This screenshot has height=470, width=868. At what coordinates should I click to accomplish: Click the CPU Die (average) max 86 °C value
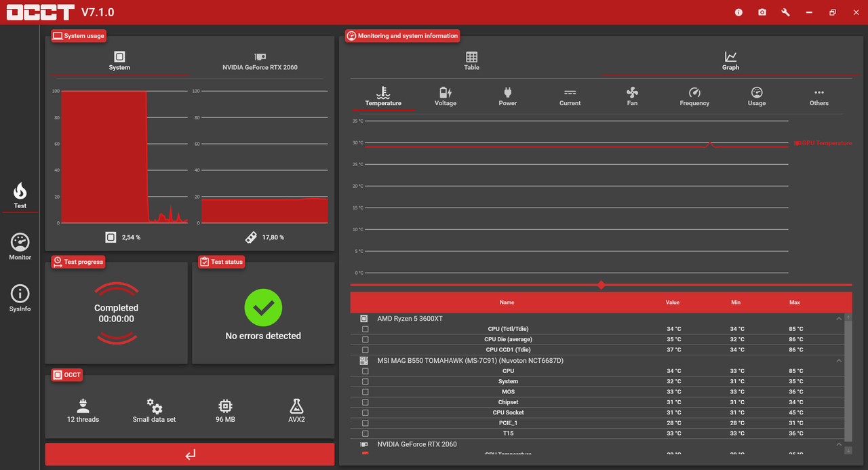[x=796, y=339]
